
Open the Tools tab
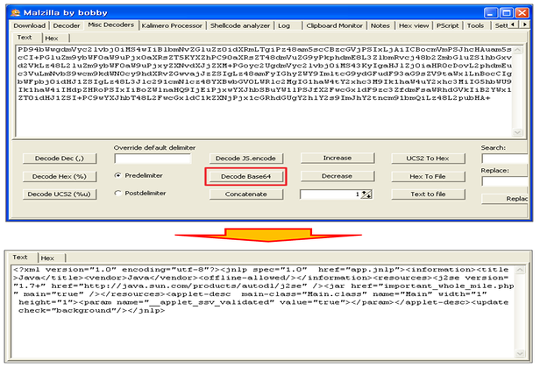[x=475, y=25]
